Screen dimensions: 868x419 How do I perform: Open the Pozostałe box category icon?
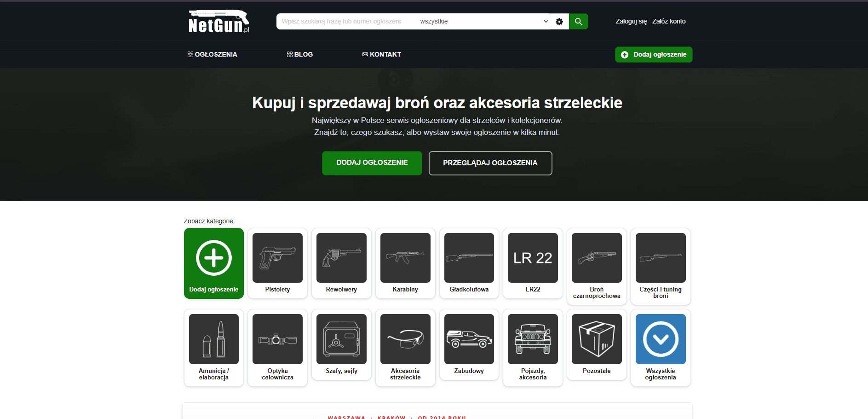tap(597, 339)
